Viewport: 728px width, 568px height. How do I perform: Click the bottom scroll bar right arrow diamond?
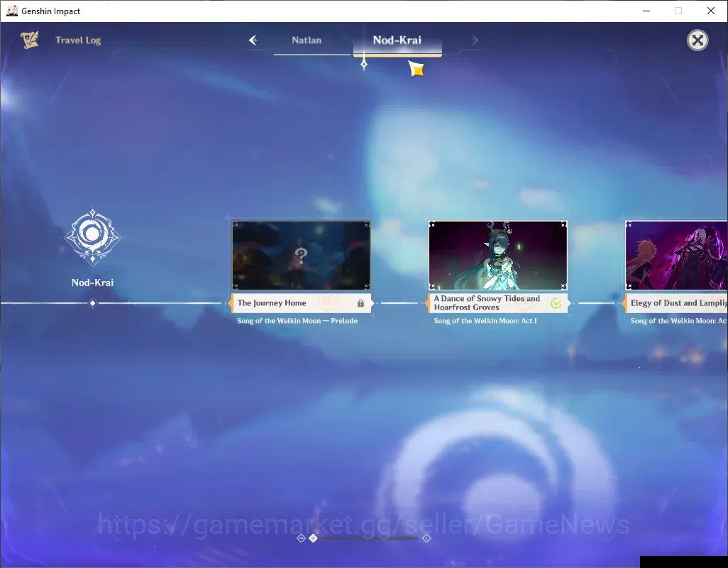click(x=426, y=538)
